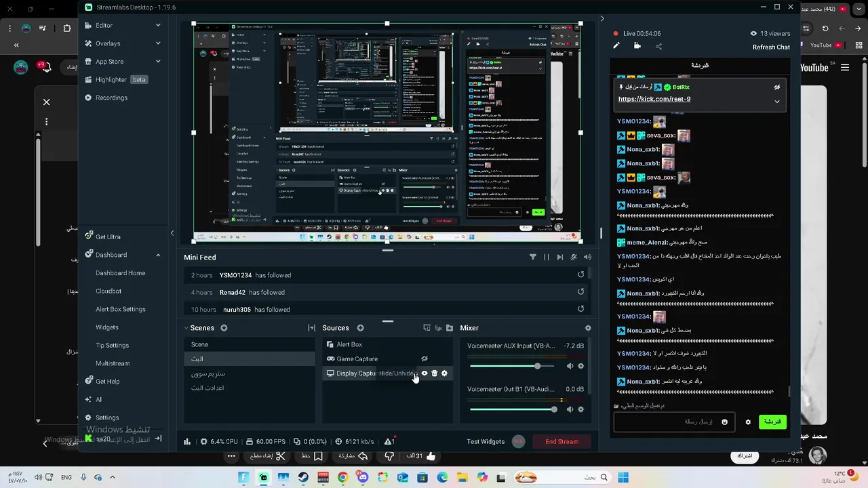This screenshot has width=868, height=488.
Task: Edit stream info pencil icon
Action: tap(616, 46)
